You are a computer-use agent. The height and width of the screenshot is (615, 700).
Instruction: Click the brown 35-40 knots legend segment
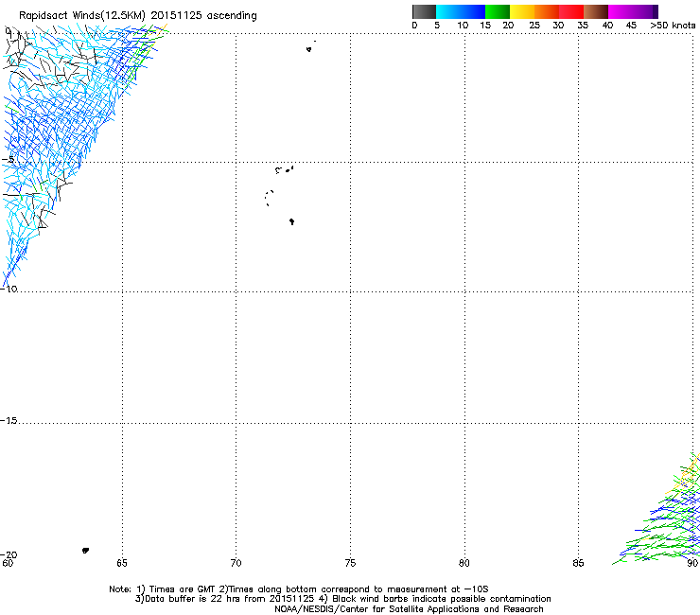pos(596,11)
